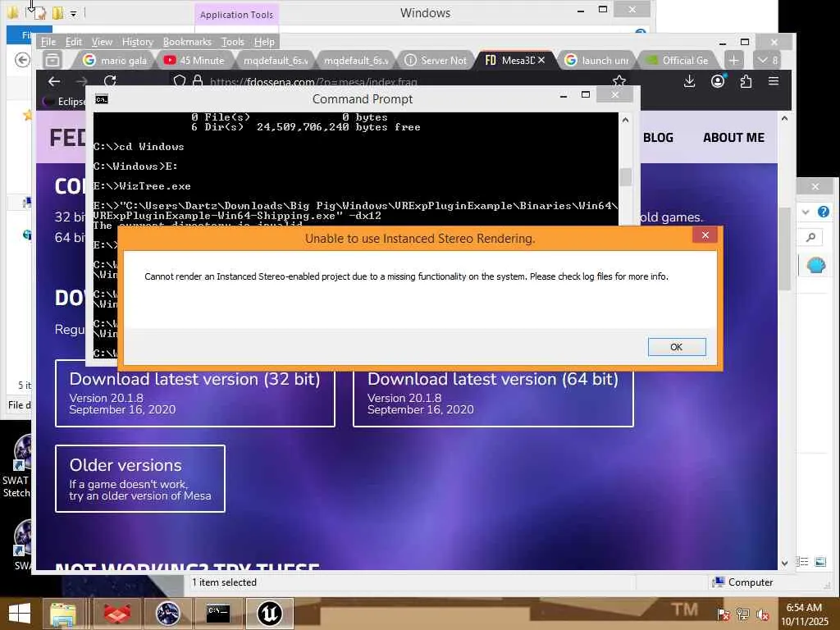Click the network tray icon
840x630 pixels.
[743, 614]
